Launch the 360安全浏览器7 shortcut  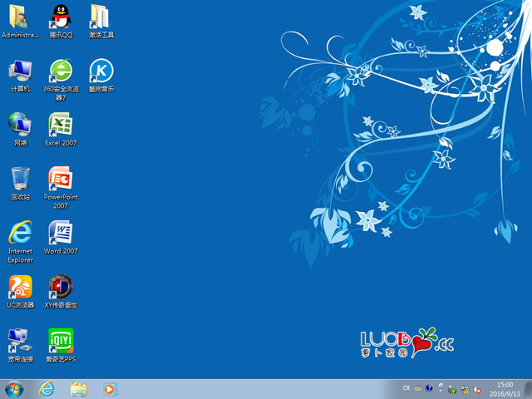coord(61,80)
